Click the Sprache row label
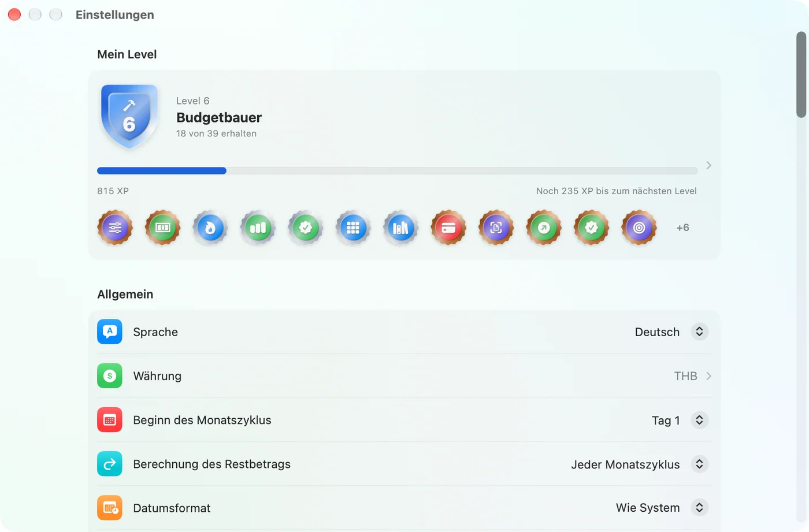809x532 pixels. (x=155, y=332)
